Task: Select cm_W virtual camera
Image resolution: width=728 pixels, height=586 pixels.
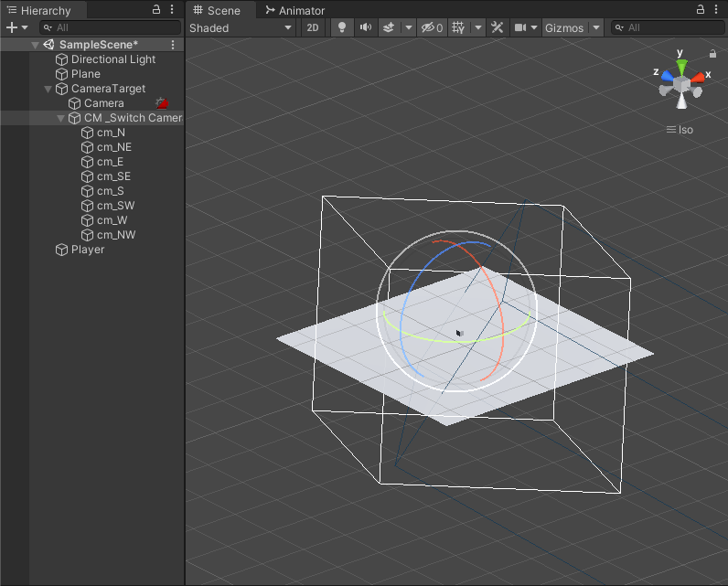Action: [x=112, y=220]
